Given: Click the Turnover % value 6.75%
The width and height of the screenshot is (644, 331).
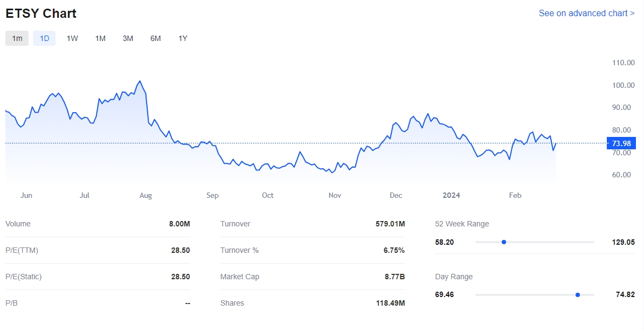Looking at the screenshot, I should coord(393,250).
